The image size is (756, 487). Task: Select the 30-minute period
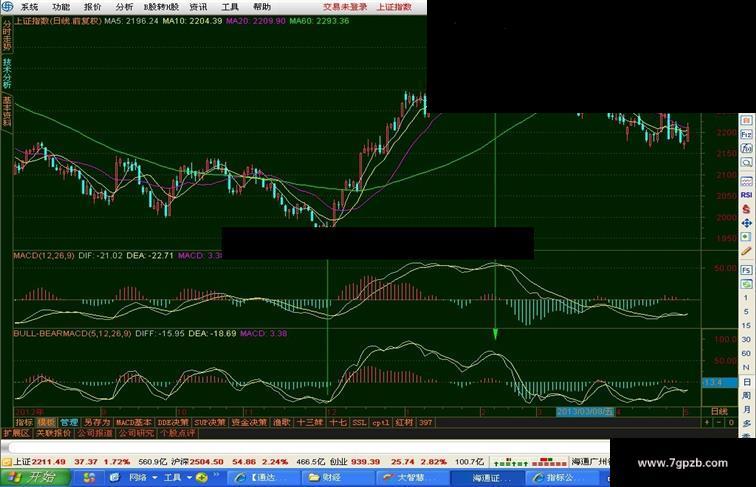click(746, 339)
